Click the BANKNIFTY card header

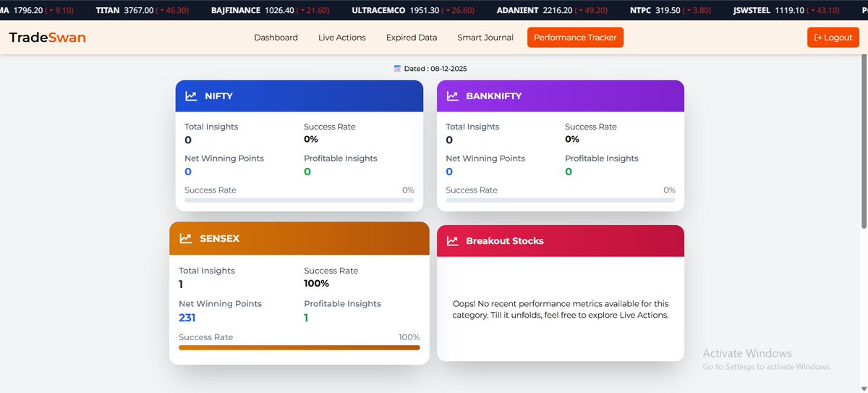pyautogui.click(x=561, y=96)
